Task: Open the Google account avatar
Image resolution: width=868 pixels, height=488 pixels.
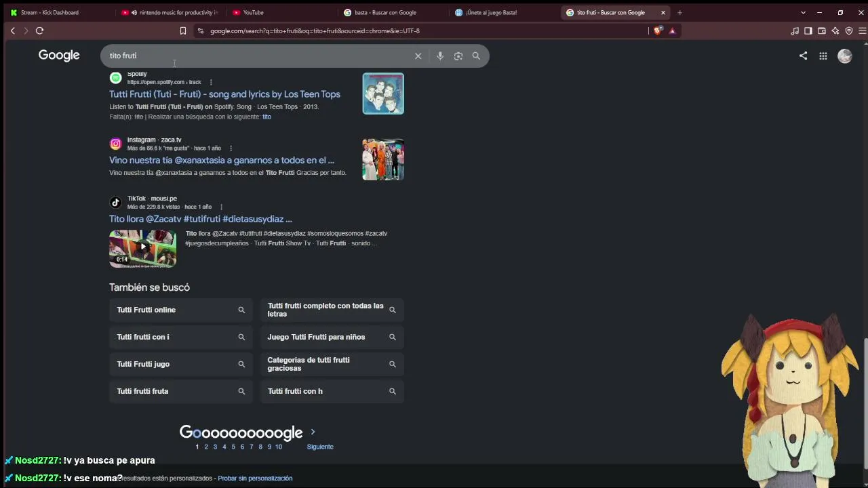Action: [845, 56]
